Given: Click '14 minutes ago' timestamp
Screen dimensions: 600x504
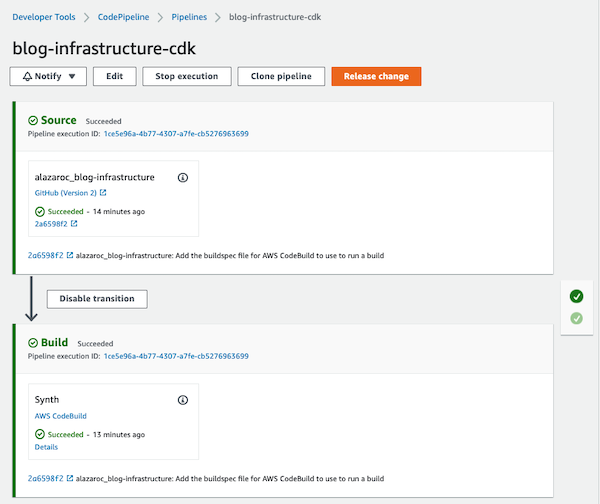Looking at the screenshot, I should 119,212.
